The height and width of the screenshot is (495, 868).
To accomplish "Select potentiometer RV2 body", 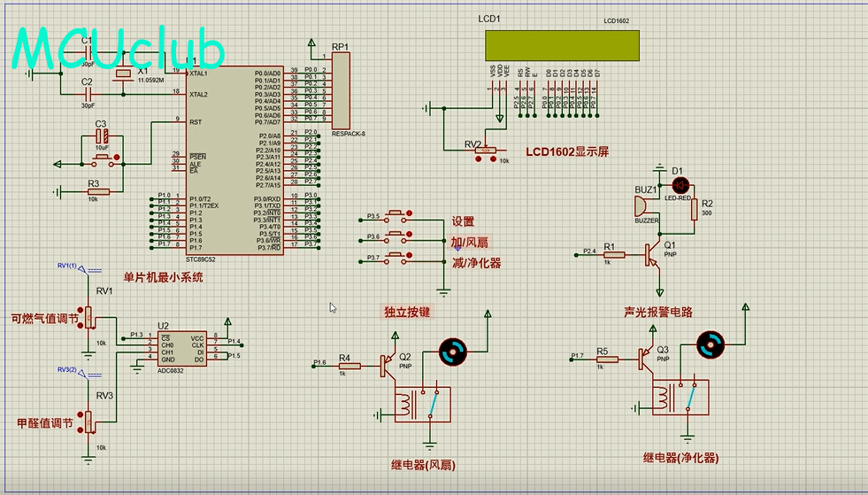I will (487, 150).
